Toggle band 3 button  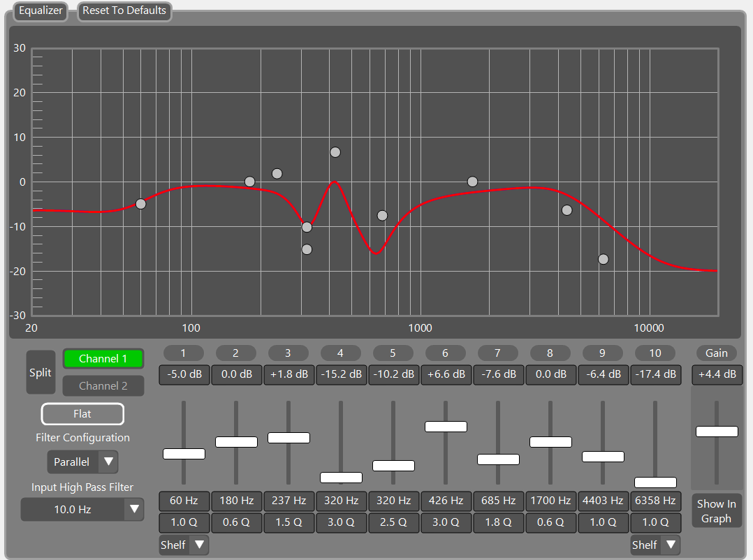point(288,353)
